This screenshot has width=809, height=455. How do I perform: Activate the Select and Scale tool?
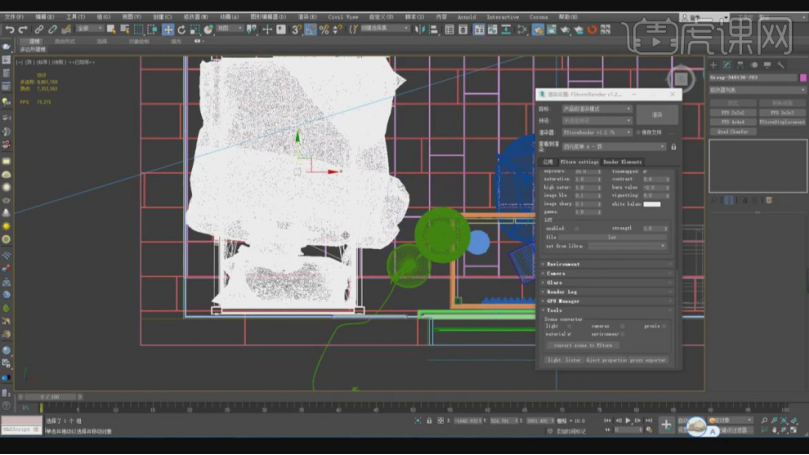click(x=195, y=29)
